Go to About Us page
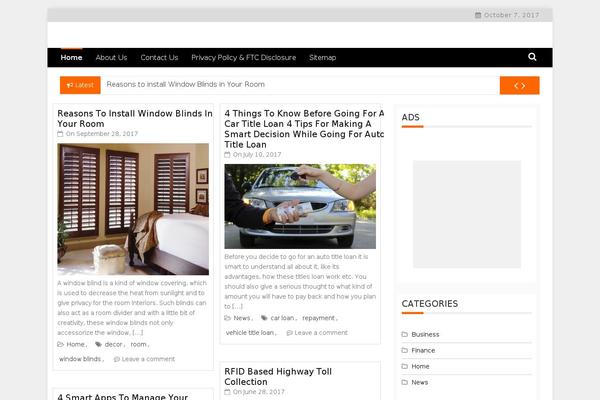 [111, 57]
